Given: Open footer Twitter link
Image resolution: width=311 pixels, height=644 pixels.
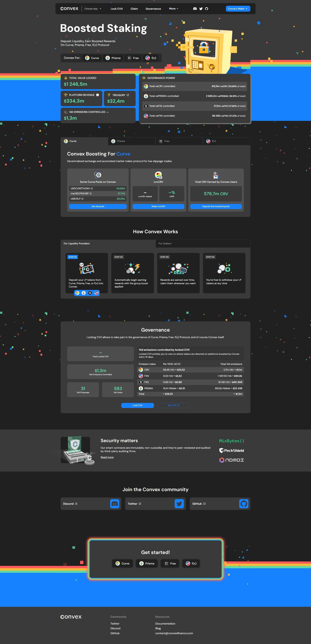Looking at the screenshot, I should (115, 624).
